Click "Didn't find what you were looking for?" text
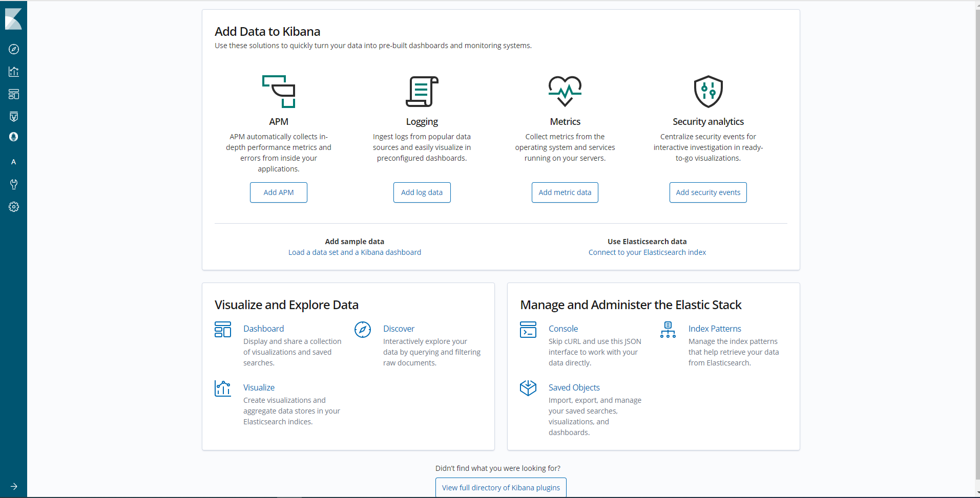The height and width of the screenshot is (498, 980). 498,468
